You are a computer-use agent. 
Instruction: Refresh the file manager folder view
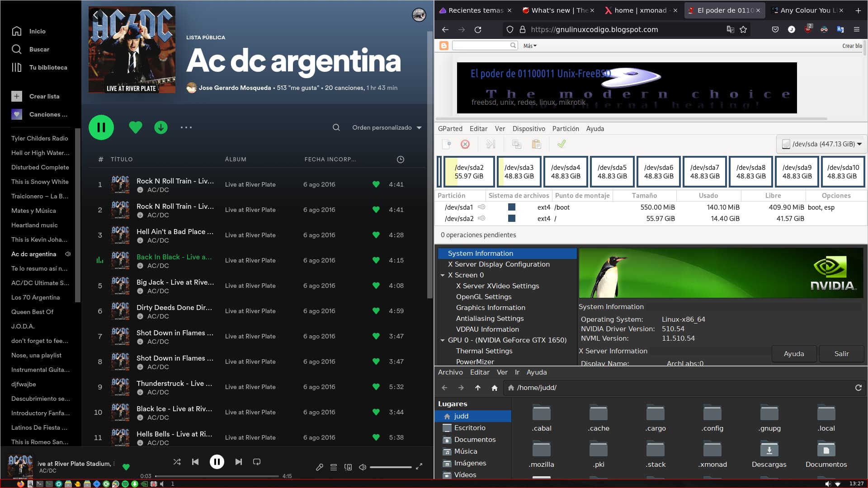coord(858,388)
